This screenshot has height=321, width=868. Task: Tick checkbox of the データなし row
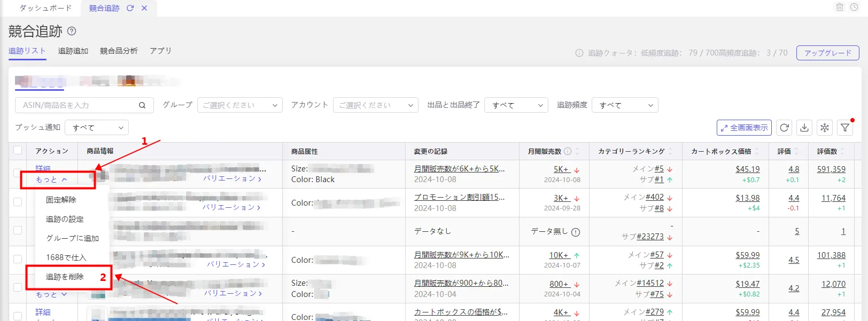click(x=18, y=230)
